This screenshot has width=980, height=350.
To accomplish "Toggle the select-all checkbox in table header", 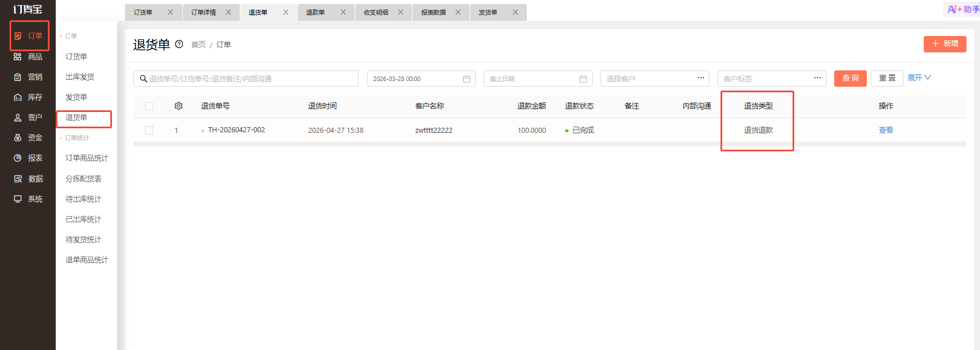I will [149, 106].
